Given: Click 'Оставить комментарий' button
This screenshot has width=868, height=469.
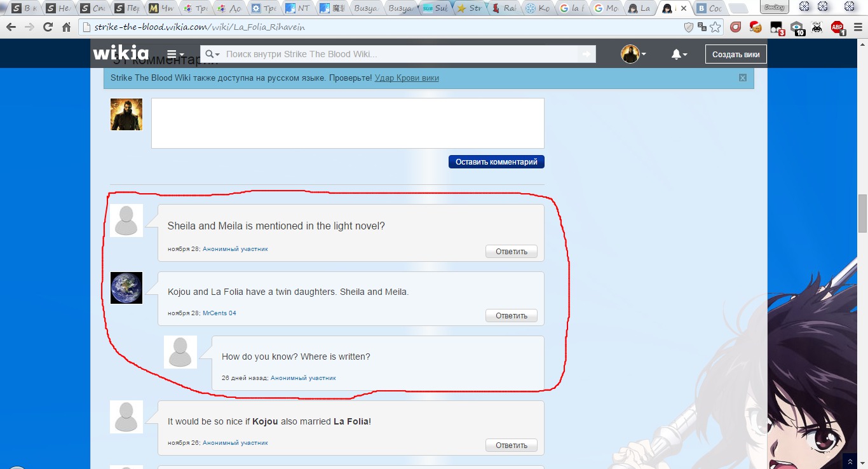Looking at the screenshot, I should (x=496, y=162).
